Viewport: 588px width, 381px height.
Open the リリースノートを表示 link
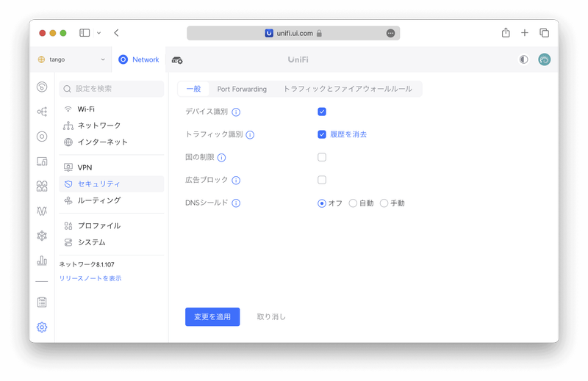90,278
